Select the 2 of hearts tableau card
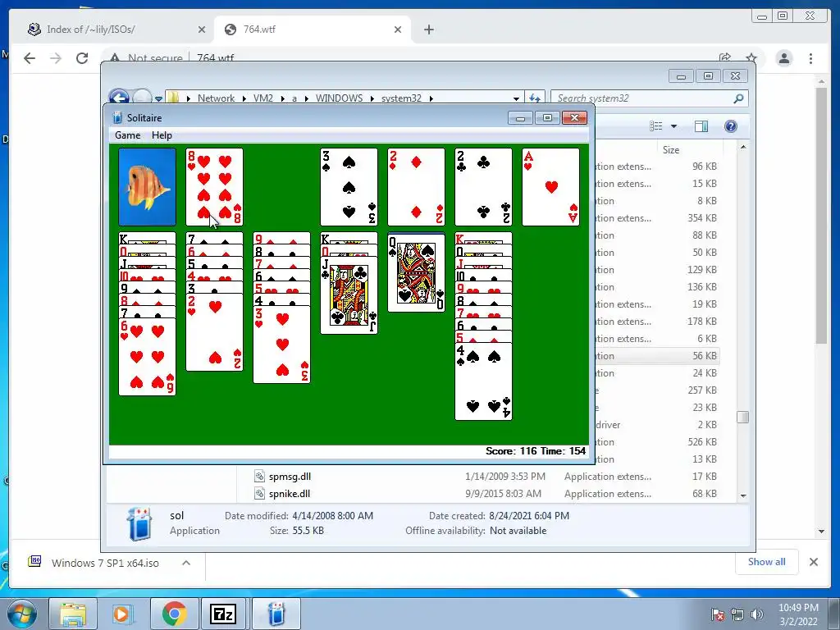Screen dimensions: 840x630 (214, 332)
